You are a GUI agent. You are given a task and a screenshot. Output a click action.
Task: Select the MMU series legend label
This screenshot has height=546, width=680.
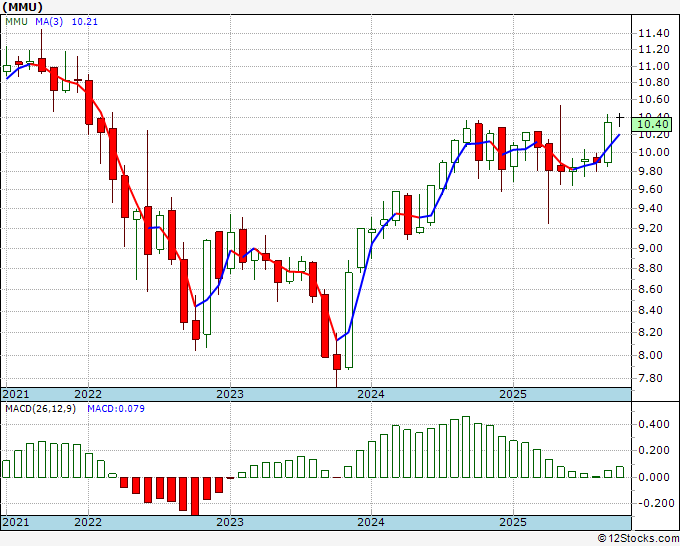(16, 22)
